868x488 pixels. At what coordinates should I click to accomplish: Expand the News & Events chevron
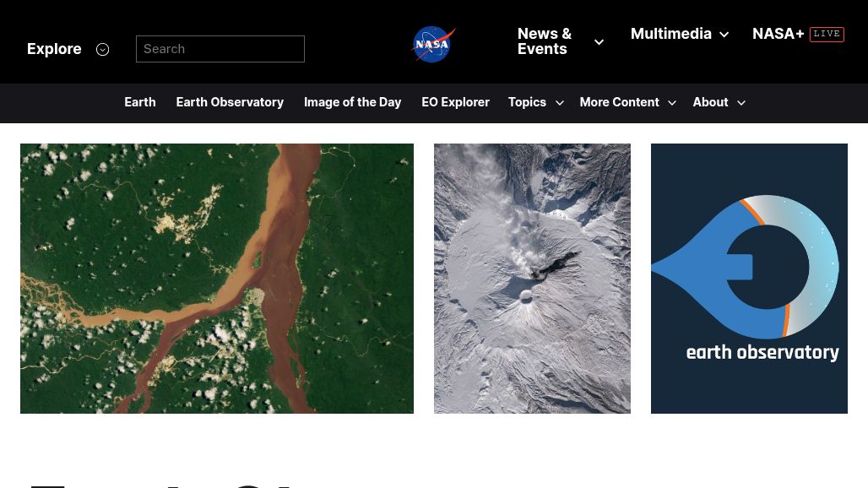599,41
